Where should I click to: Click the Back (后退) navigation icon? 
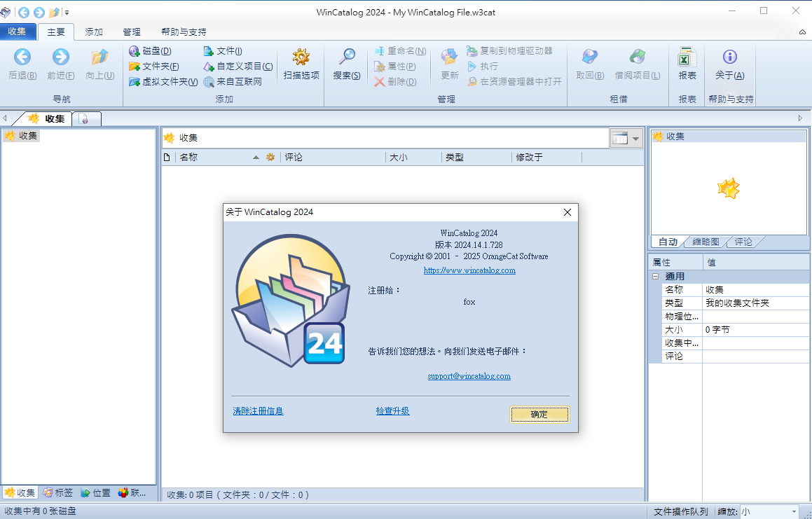pyautogui.click(x=22, y=57)
